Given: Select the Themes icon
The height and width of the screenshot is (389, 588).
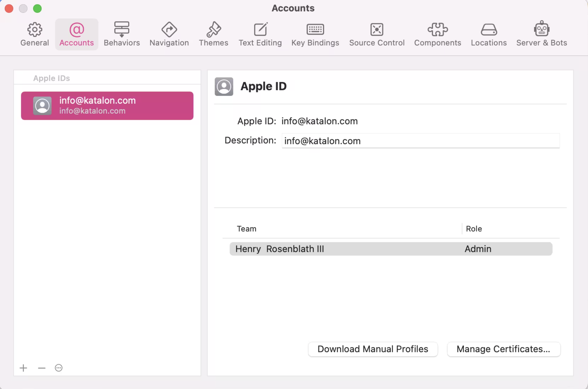Looking at the screenshot, I should [213, 34].
